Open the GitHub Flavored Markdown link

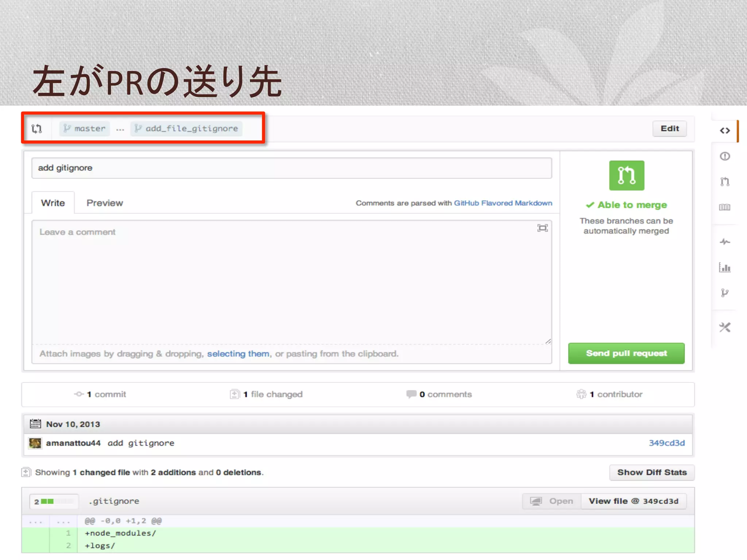tap(503, 203)
